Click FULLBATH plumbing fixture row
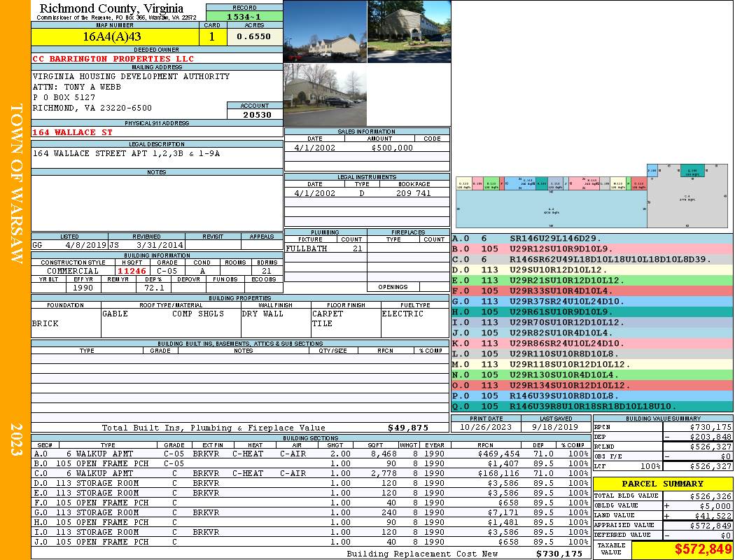 (x=325, y=248)
